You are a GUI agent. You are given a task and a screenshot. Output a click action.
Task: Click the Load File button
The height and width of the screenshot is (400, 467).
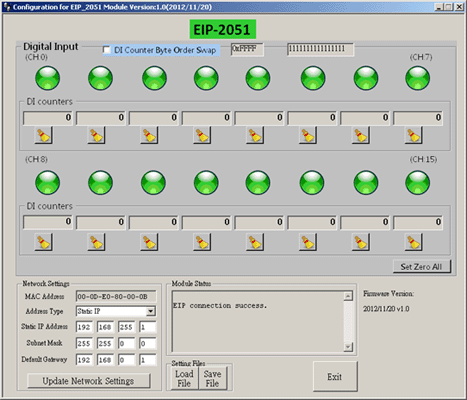(x=184, y=379)
